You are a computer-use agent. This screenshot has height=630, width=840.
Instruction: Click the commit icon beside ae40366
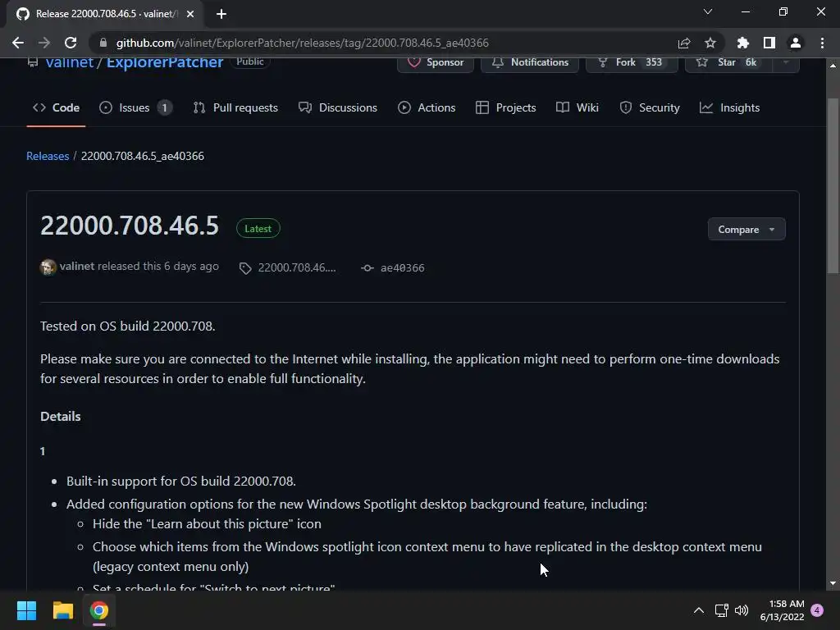click(x=367, y=268)
